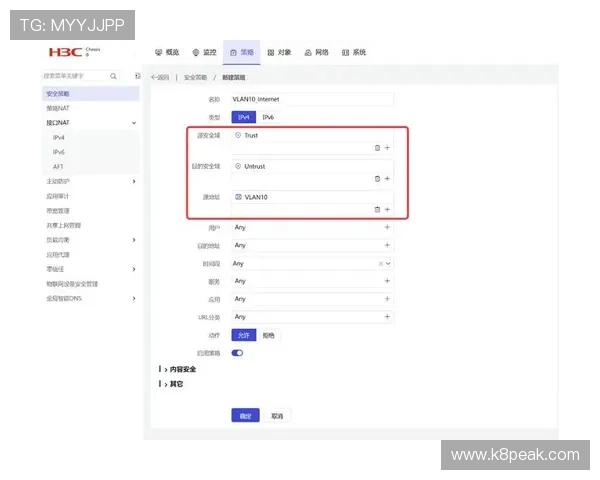Open the 对象 objects tab
This screenshot has width=600, height=480.
pyautogui.click(x=279, y=52)
